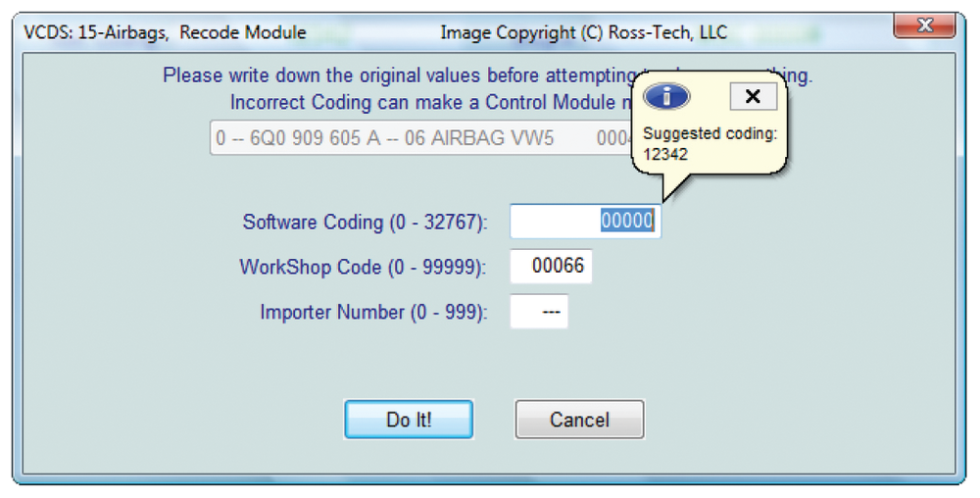Screen dimensions: 980x498
Task: Close the Suggested coding tooltip balloon
Action: pos(753,97)
